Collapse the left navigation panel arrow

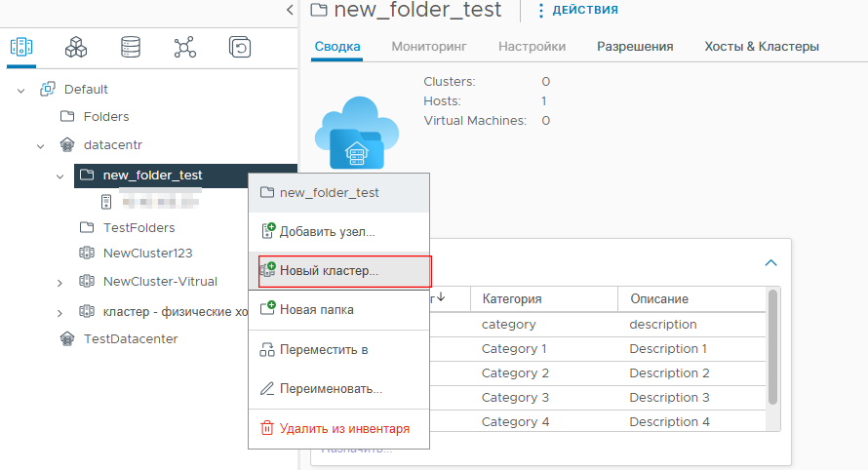pyautogui.click(x=290, y=10)
